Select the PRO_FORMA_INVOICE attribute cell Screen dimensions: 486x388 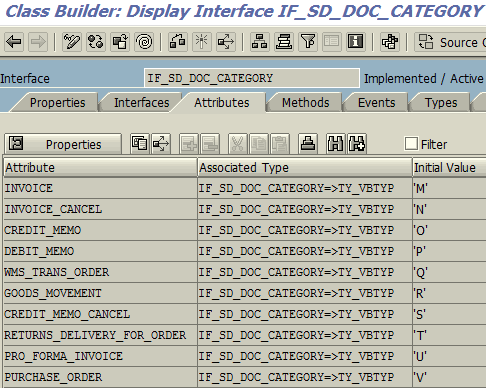pyautogui.click(x=100, y=356)
